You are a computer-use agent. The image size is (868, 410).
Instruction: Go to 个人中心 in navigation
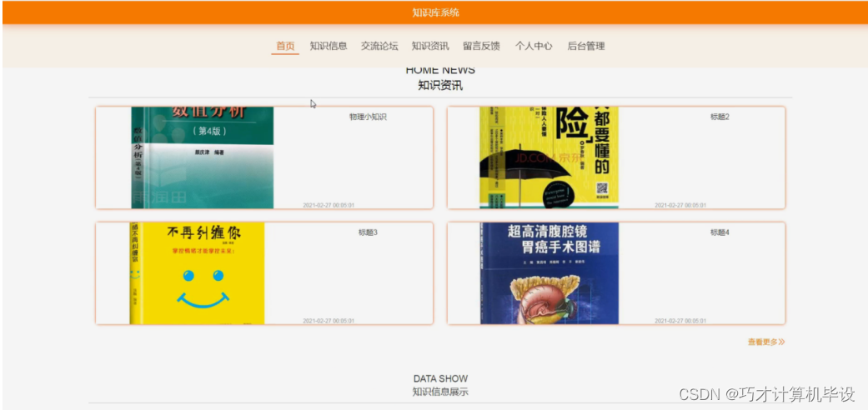[x=534, y=46]
